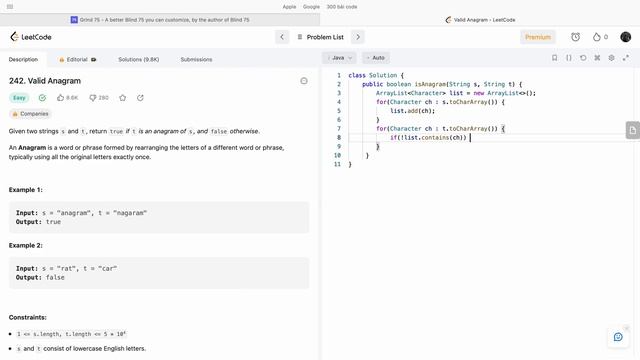Click the Example 1 input block
Image resolution: width=640 pixels, height=360 pixels.
[x=159, y=218]
